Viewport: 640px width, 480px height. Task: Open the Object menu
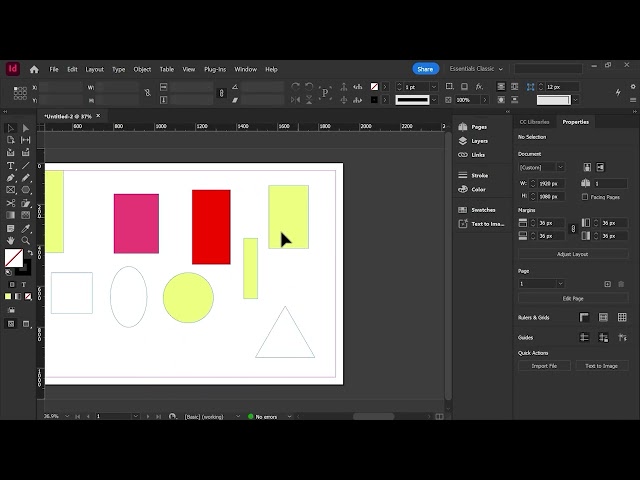(142, 69)
